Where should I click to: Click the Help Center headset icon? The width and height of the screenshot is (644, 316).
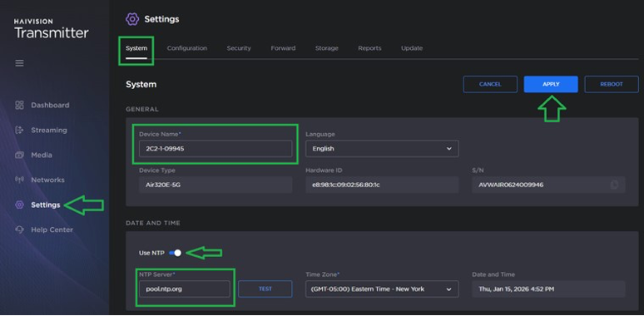[x=19, y=230]
